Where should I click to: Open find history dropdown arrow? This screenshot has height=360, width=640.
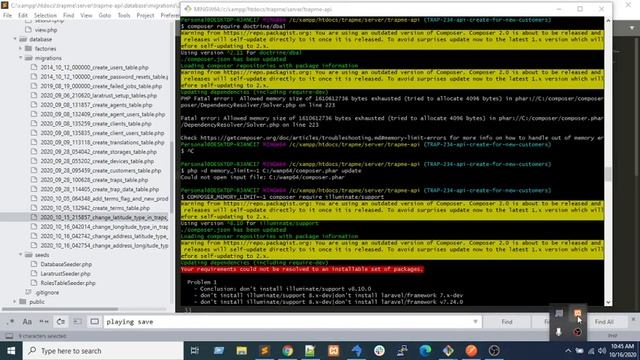475,322
